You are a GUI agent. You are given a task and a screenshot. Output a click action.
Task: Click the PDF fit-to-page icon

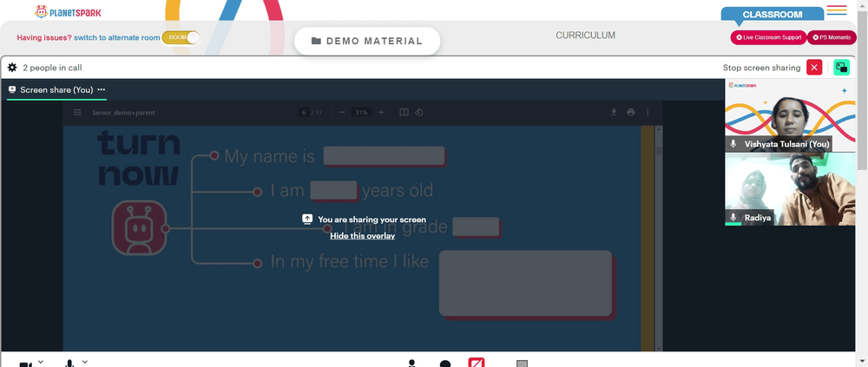[404, 113]
